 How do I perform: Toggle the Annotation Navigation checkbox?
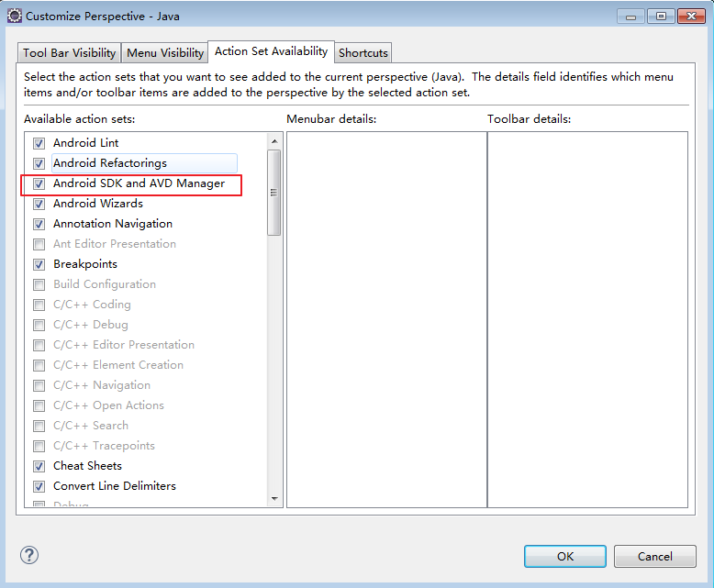coord(39,224)
